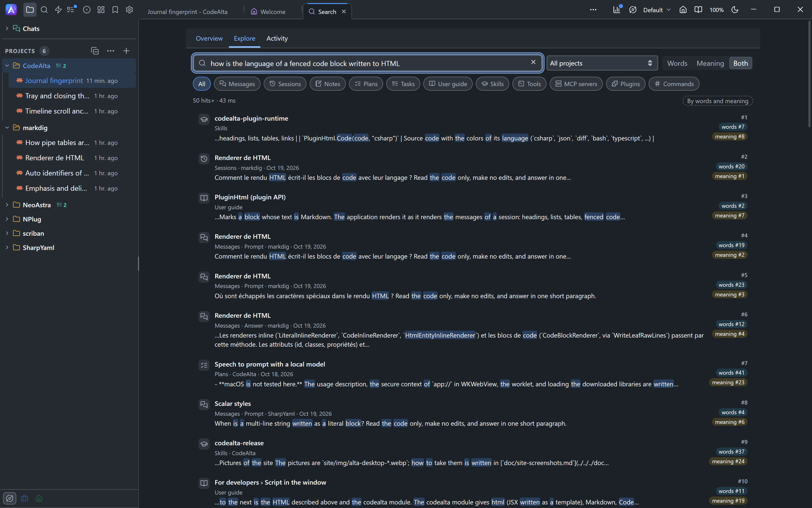This screenshot has width=812, height=508.
Task: Filter results by User guide chip
Action: coord(448,84)
